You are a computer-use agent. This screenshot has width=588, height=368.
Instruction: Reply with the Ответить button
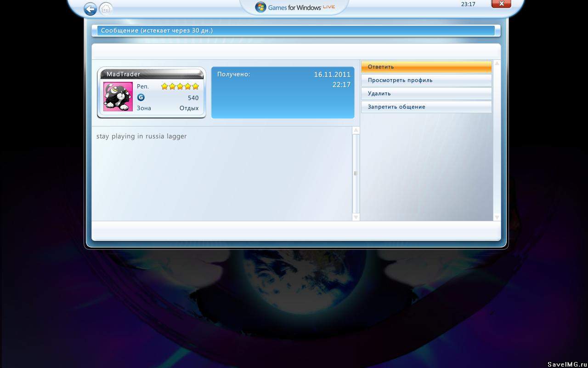pyautogui.click(x=426, y=67)
